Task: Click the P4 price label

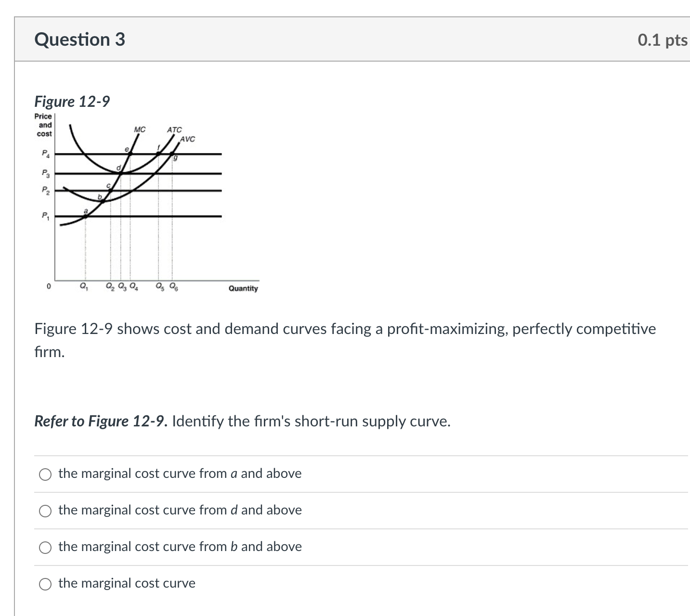Action: 45,154
